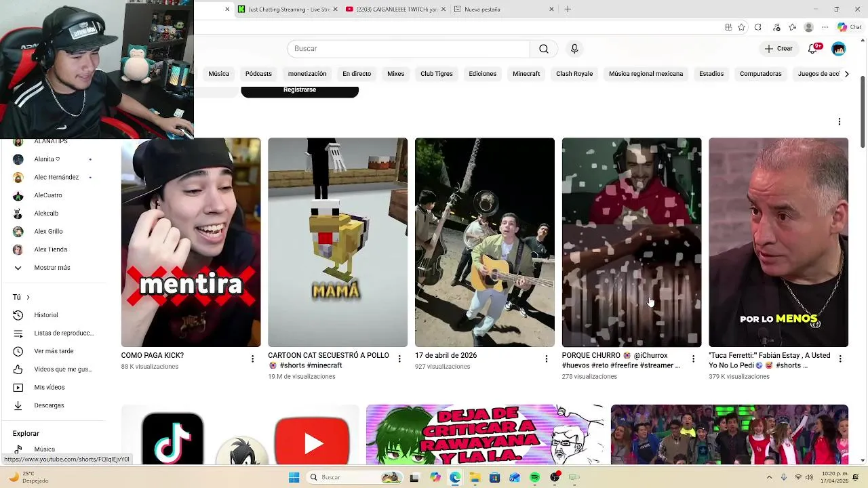This screenshot has width=868, height=488.
Task: Open the YouTube account avatar menu
Action: (839, 49)
